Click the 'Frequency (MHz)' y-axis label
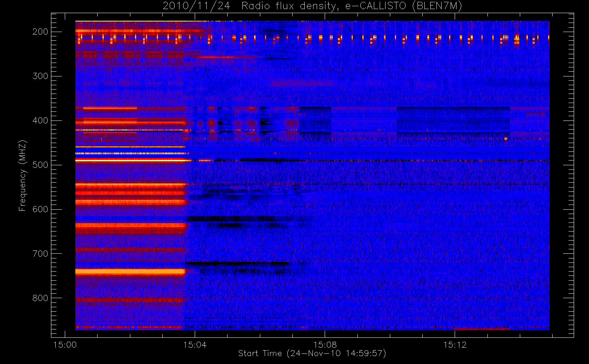The width and height of the screenshot is (589, 364). click(23, 175)
